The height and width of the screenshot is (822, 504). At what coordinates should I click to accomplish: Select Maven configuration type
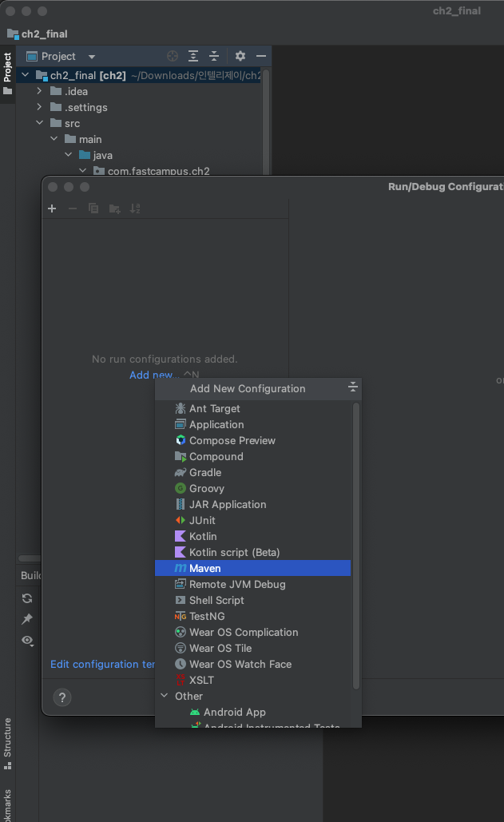pyautogui.click(x=252, y=568)
